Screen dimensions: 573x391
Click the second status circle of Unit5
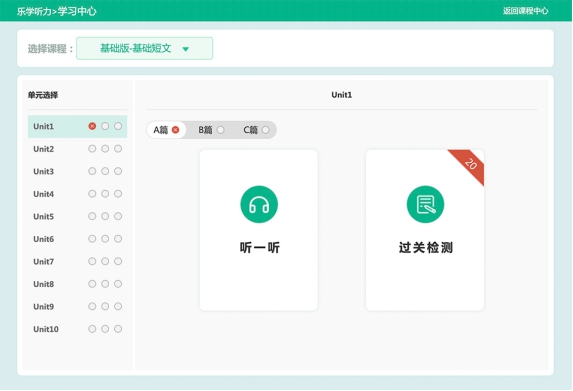tap(105, 216)
